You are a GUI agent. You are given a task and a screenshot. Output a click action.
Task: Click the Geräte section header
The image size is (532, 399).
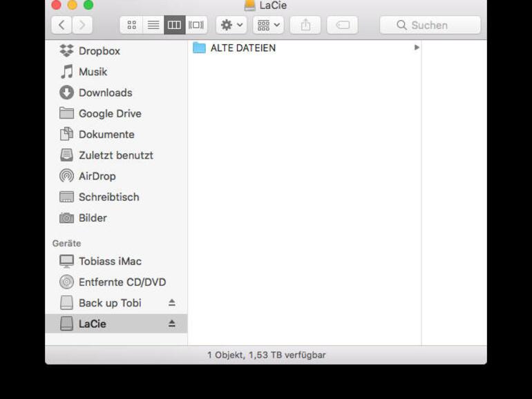tap(66, 244)
